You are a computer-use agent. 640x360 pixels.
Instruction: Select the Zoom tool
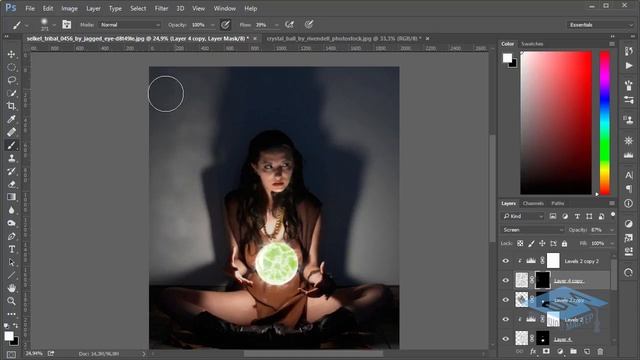[x=11, y=301]
